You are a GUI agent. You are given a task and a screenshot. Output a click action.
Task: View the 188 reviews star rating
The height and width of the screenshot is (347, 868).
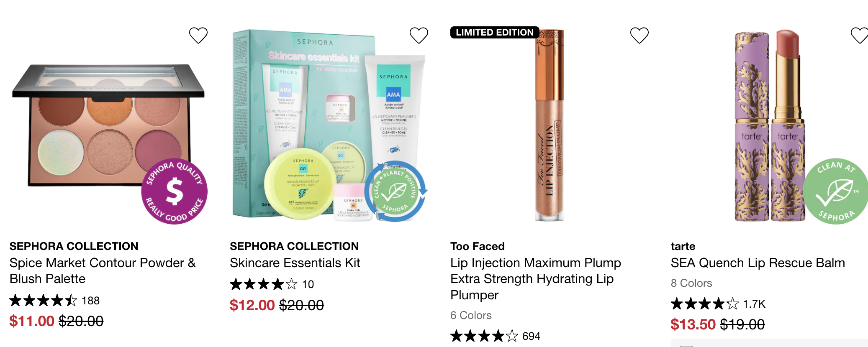[54, 301]
